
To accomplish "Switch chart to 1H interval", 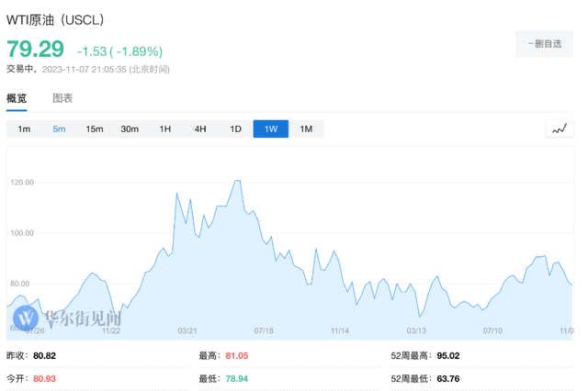I will (165, 129).
